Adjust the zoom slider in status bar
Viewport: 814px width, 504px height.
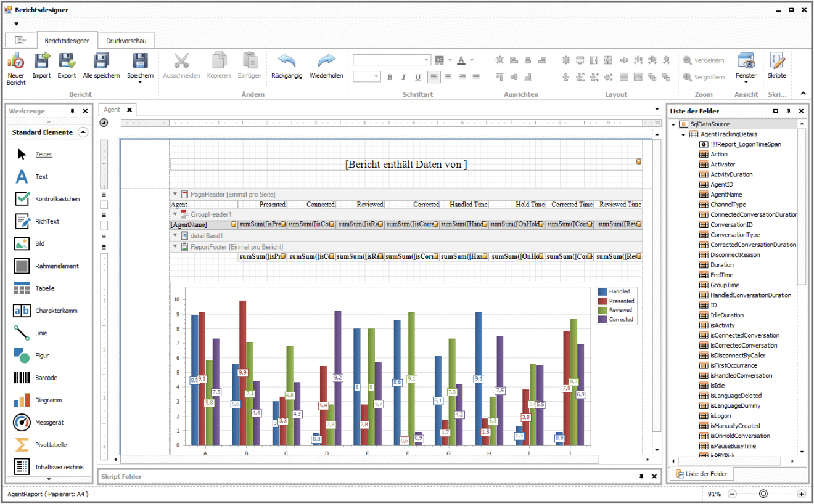click(763, 494)
